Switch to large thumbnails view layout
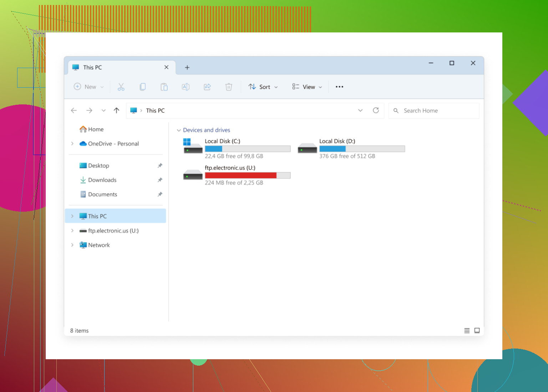This screenshot has width=548, height=392. click(x=477, y=331)
